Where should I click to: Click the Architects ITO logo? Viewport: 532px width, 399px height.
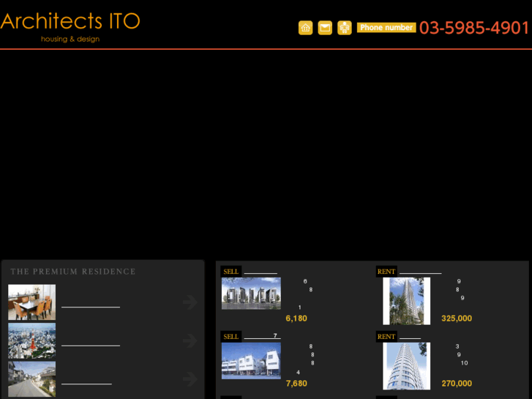(70, 27)
